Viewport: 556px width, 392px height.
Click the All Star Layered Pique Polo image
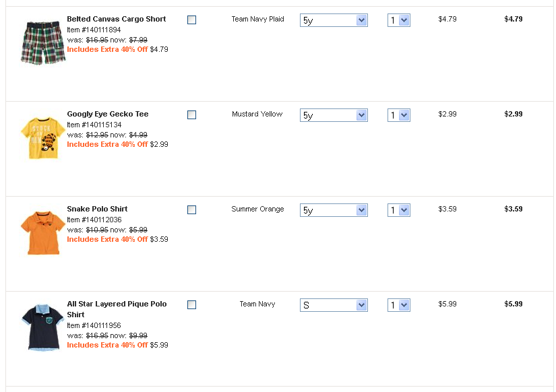42,328
